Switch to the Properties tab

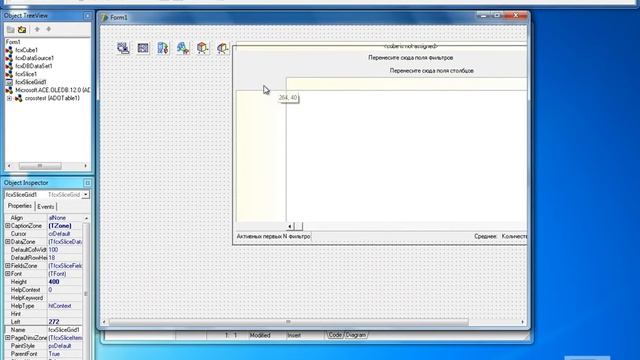pos(20,206)
